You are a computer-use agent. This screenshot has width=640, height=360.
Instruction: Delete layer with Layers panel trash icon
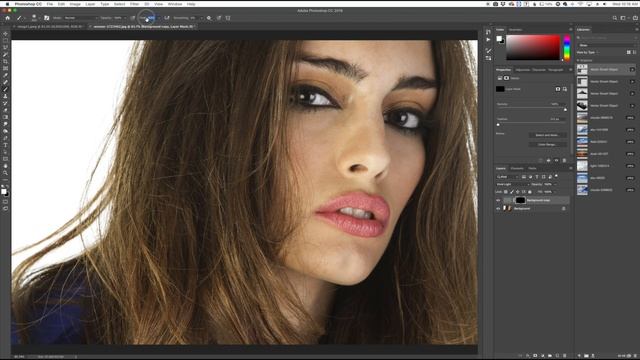click(564, 356)
